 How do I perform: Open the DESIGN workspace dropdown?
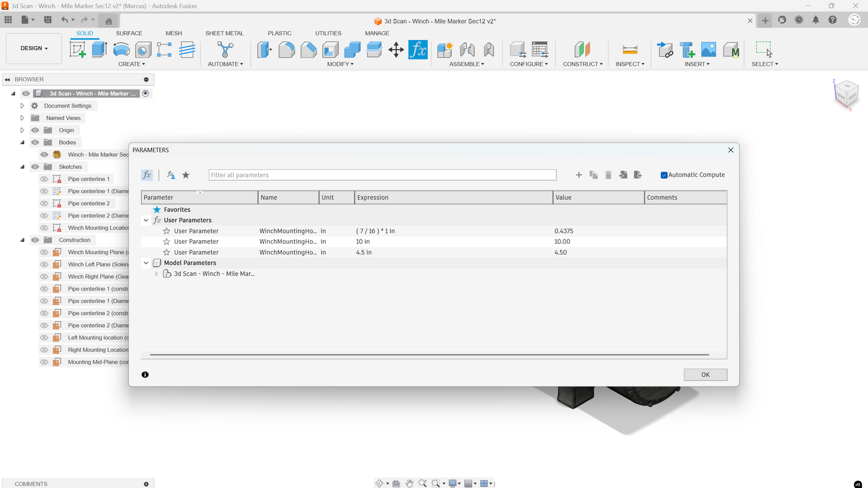pyautogui.click(x=34, y=48)
